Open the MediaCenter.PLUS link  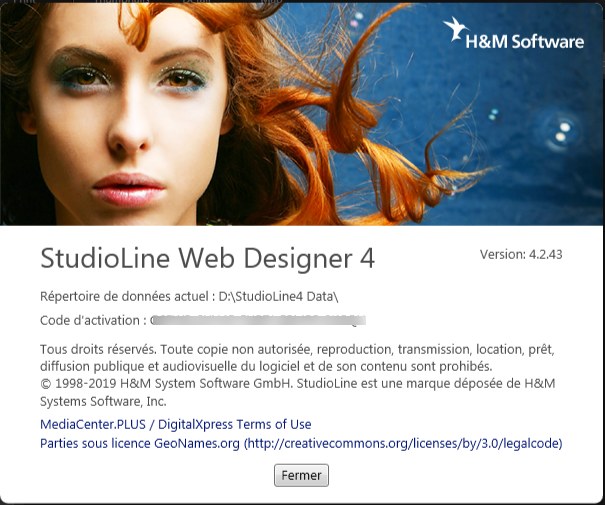click(x=92, y=424)
